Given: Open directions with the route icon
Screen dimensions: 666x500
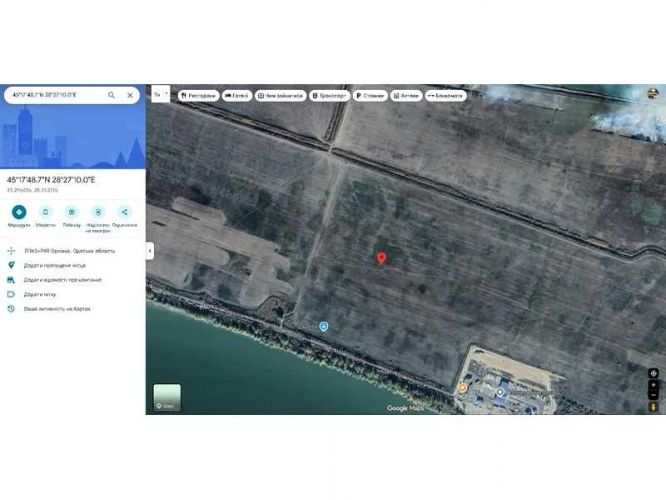Looking at the screenshot, I should tap(19, 212).
